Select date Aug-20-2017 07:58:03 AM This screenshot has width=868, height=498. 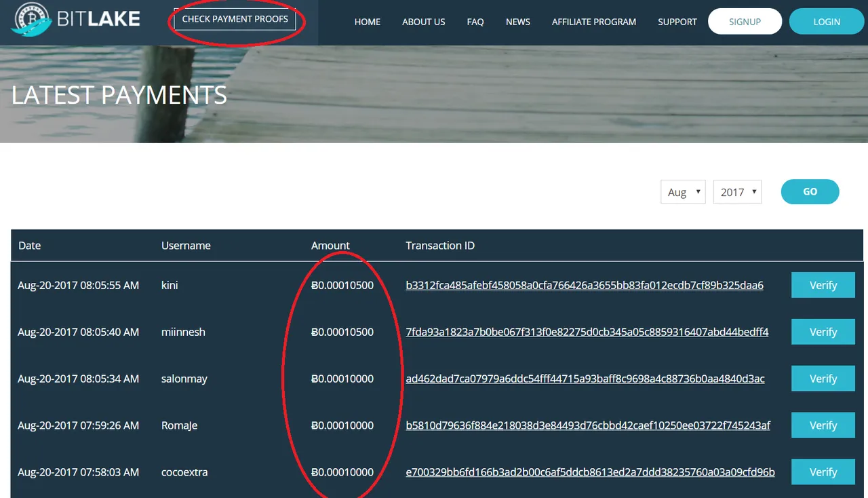point(79,472)
